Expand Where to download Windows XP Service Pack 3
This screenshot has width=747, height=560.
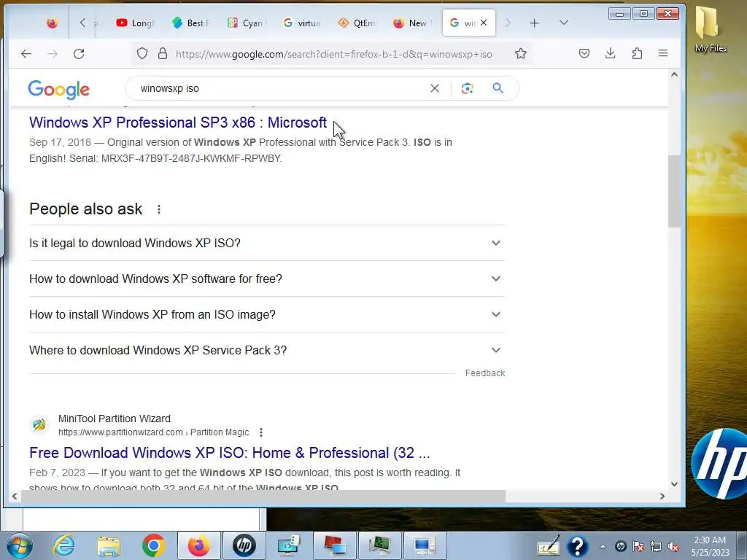click(267, 350)
